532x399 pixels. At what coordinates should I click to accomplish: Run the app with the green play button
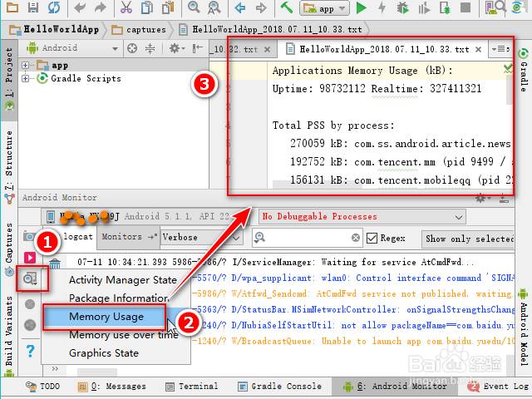pos(362,7)
